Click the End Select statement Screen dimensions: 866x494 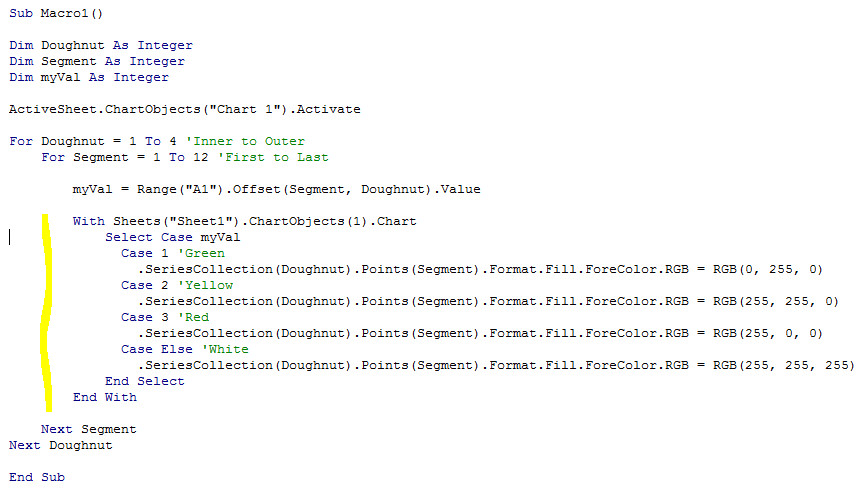[x=145, y=381]
